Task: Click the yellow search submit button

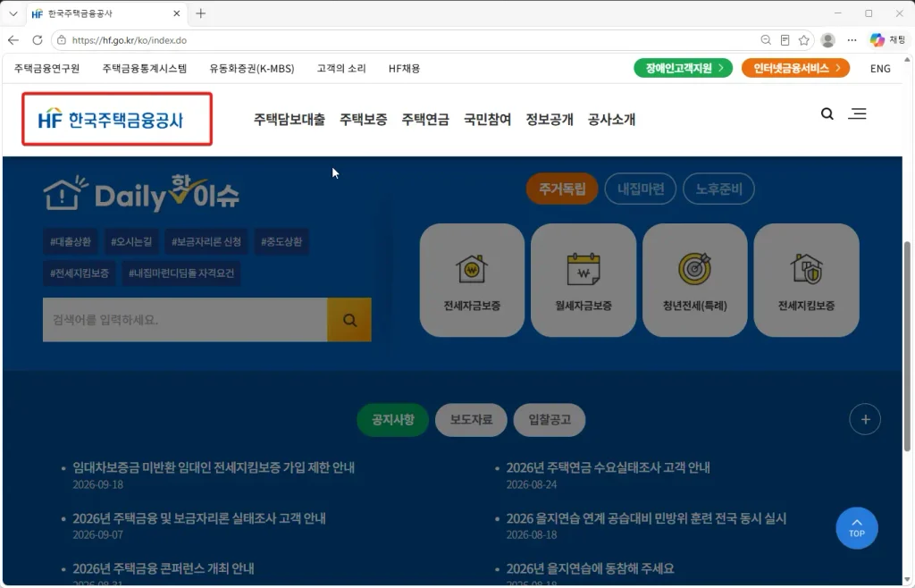Action: pos(349,320)
